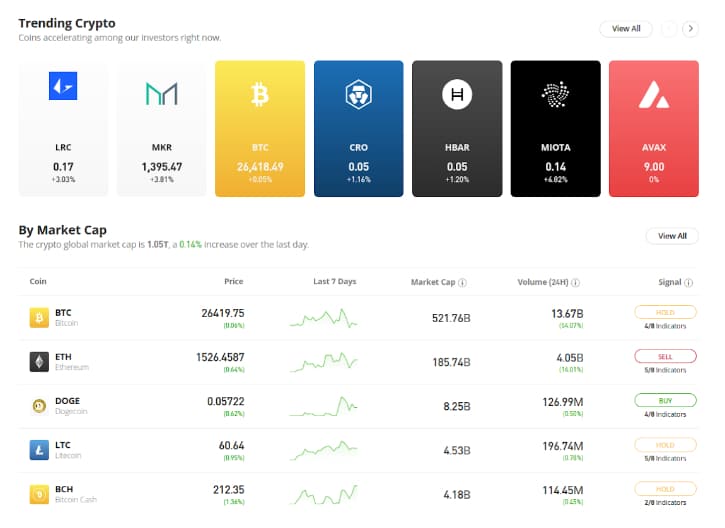Click View All for Trending Crypto
Image resolution: width=725 pixels, height=528 pixels.
coord(626,29)
